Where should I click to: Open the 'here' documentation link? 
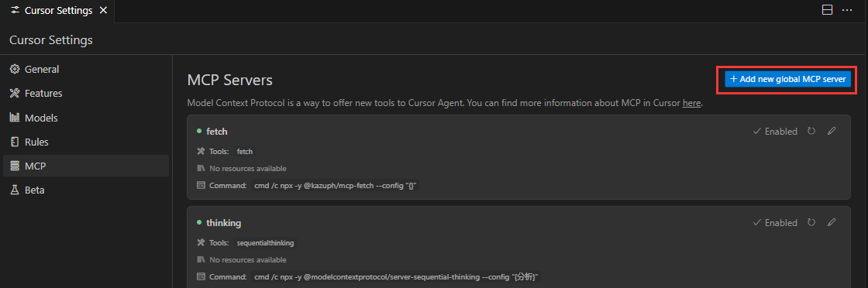pos(692,103)
